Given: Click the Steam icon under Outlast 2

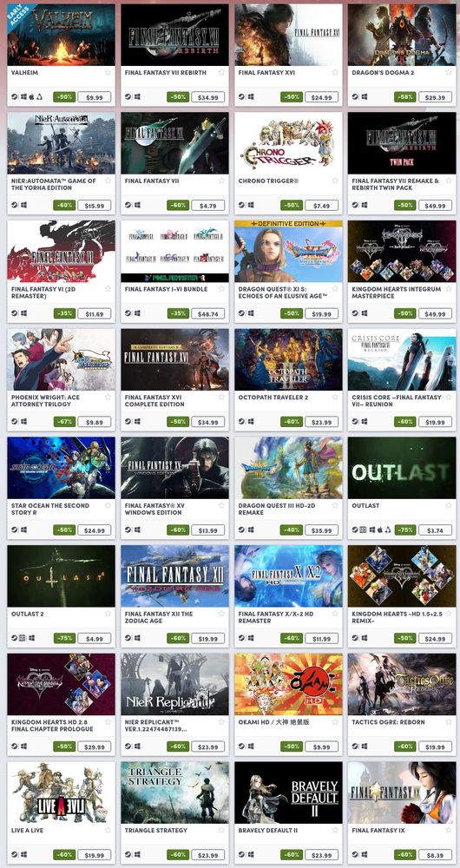Looking at the screenshot, I should (15, 638).
